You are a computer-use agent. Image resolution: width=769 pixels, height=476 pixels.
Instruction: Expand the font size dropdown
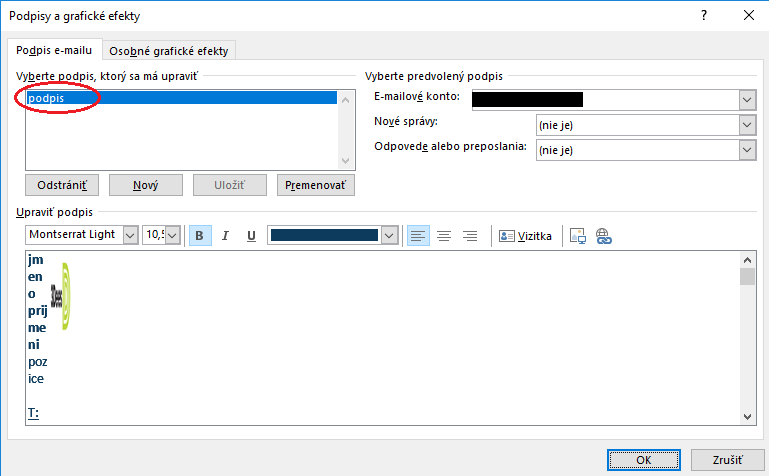click(x=172, y=235)
